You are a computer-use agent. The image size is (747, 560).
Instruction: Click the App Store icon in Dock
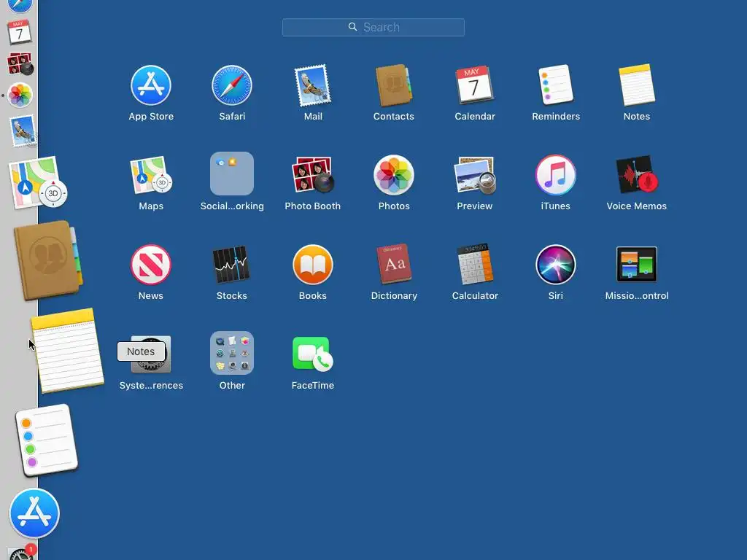(34, 513)
